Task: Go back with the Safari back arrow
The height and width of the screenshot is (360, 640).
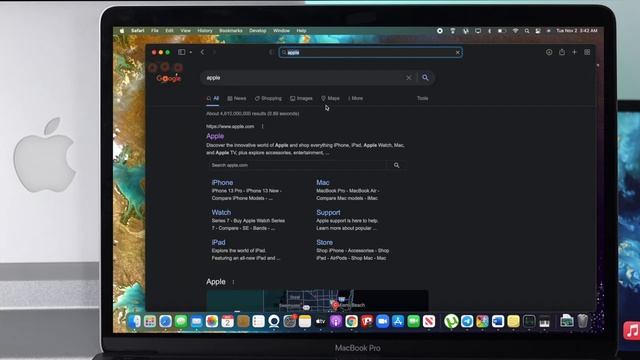Action: pyautogui.click(x=202, y=52)
